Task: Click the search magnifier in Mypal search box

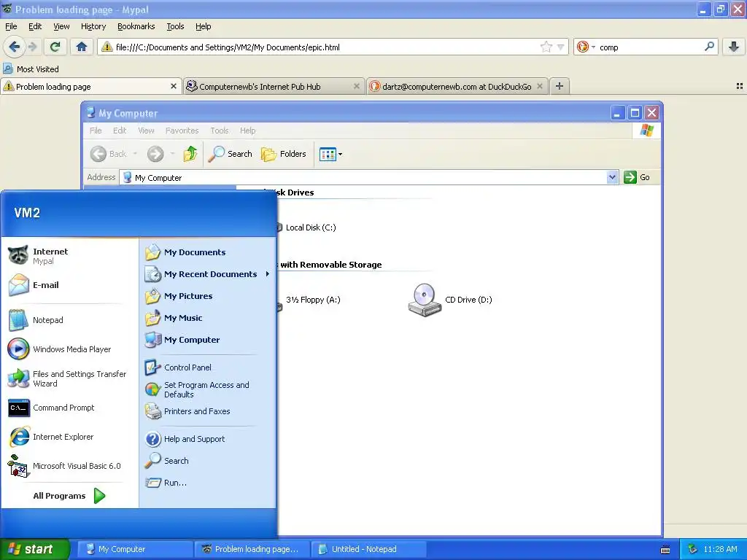Action: pos(709,47)
